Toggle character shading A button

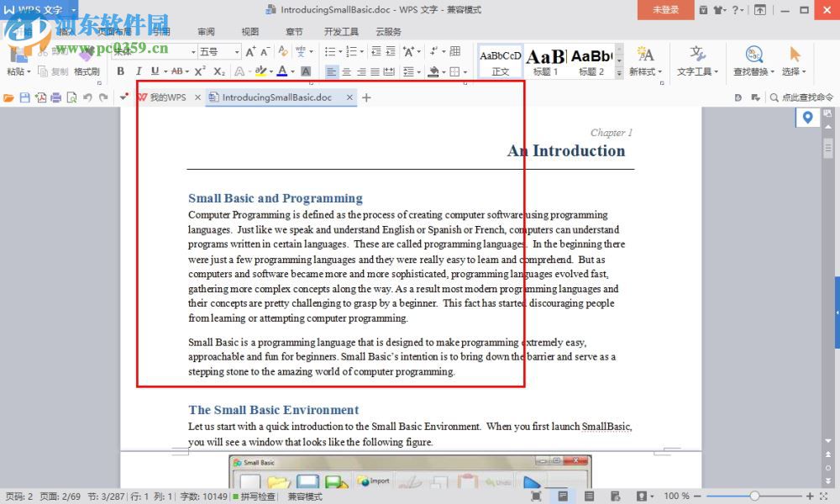[306, 71]
